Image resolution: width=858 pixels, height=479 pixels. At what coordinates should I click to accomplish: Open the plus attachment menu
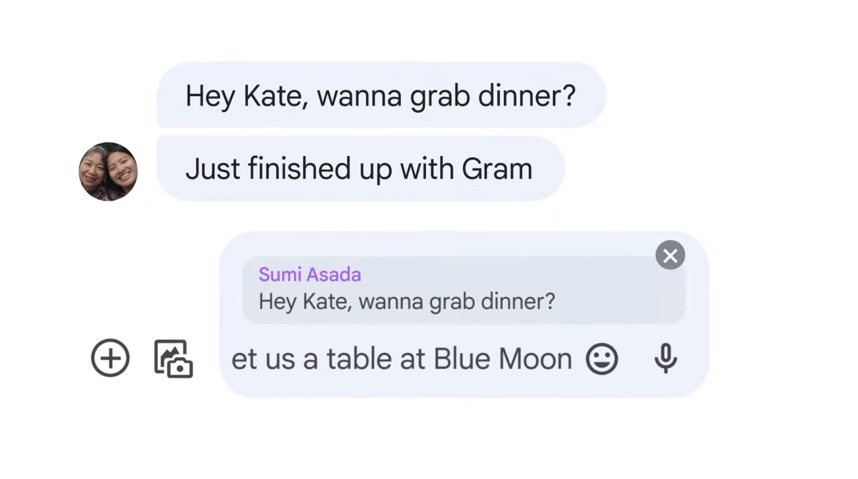(110, 358)
